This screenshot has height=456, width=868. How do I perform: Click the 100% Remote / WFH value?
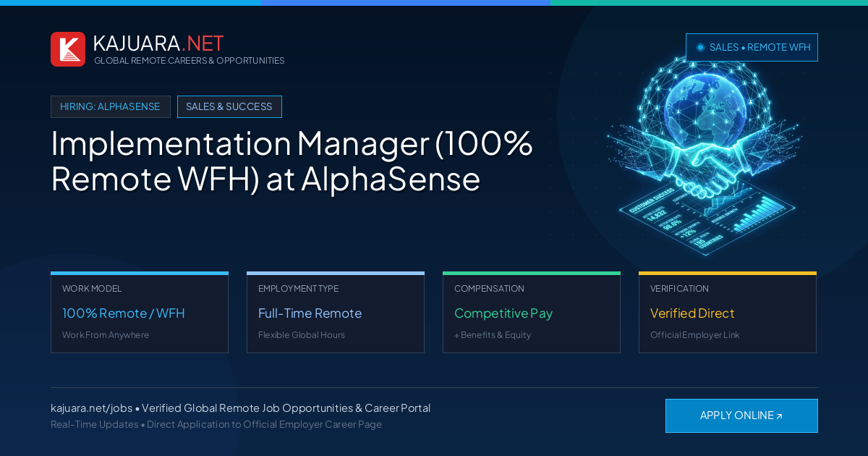pyautogui.click(x=124, y=313)
